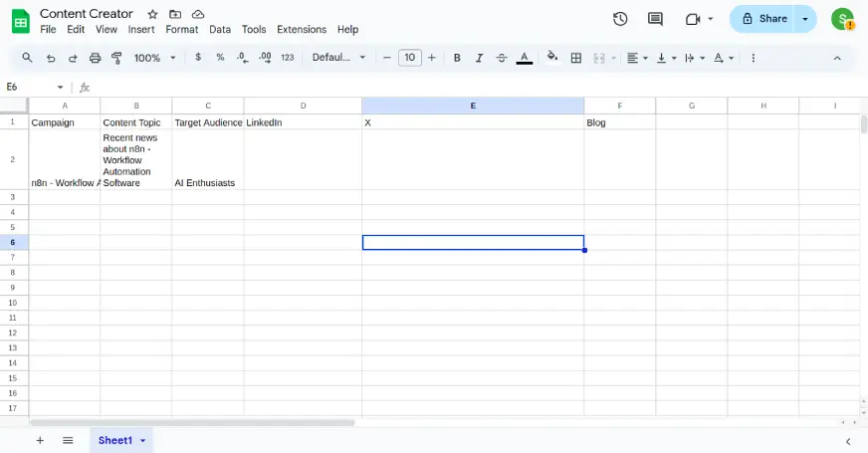Select the Campaign header cell
The height and width of the screenshot is (453, 868).
(x=65, y=122)
